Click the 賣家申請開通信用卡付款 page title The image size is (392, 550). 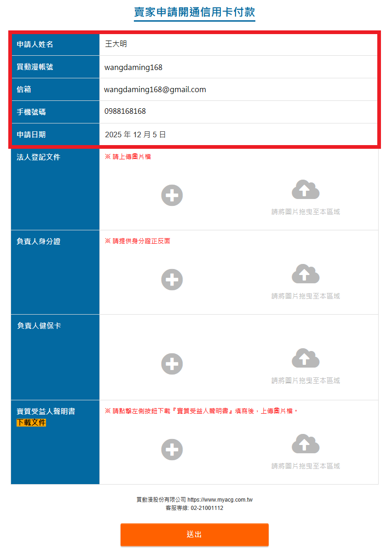click(x=194, y=12)
